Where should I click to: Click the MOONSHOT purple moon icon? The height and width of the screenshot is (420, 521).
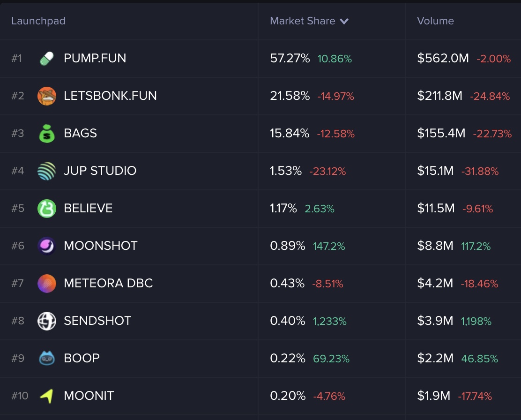tap(47, 246)
